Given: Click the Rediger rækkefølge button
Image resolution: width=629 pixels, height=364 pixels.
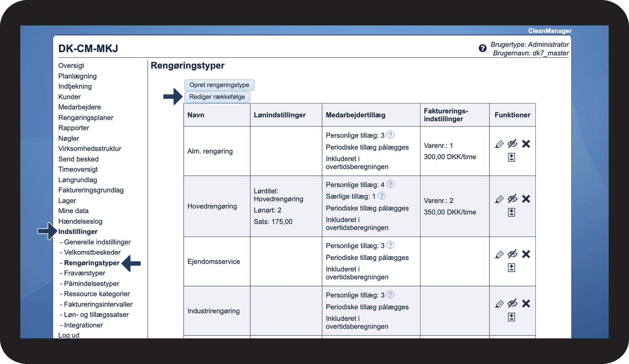Looking at the screenshot, I should (217, 97).
